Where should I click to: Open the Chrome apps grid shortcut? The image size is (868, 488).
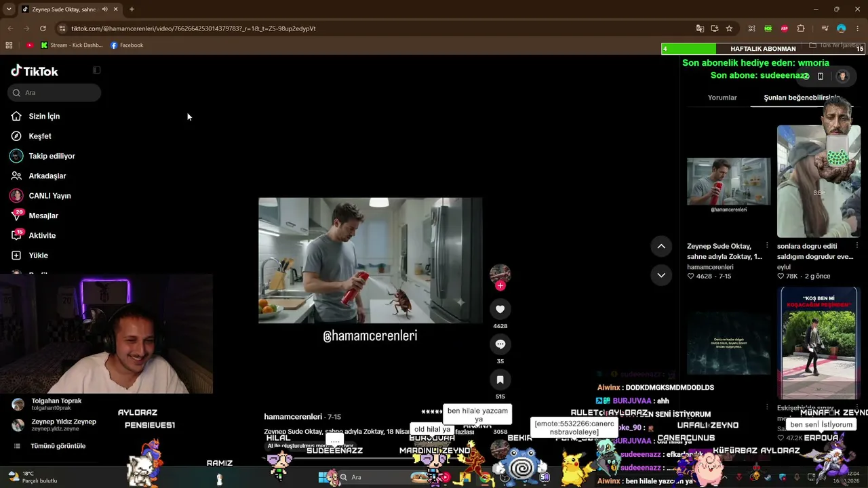point(9,45)
